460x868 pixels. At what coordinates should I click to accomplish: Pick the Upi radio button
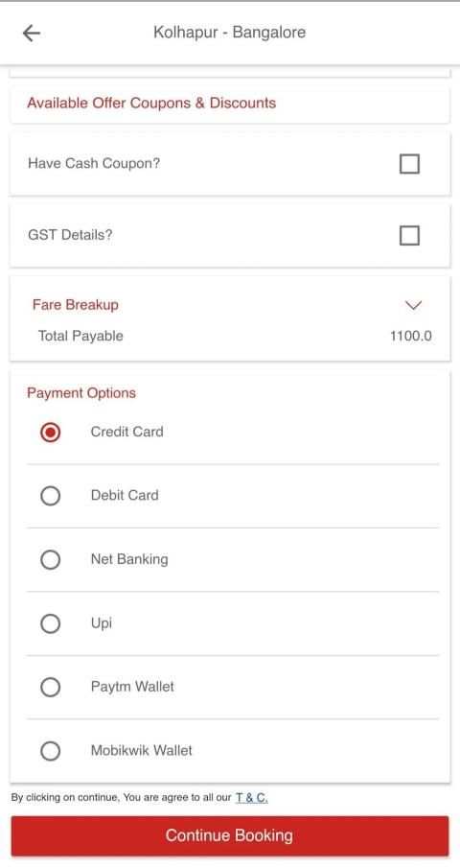tap(50, 623)
